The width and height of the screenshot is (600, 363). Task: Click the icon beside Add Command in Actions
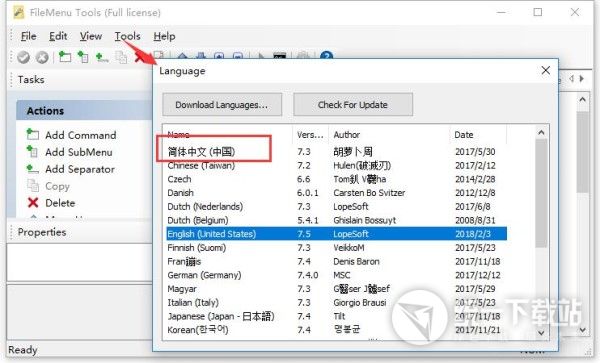pyautogui.click(x=33, y=135)
